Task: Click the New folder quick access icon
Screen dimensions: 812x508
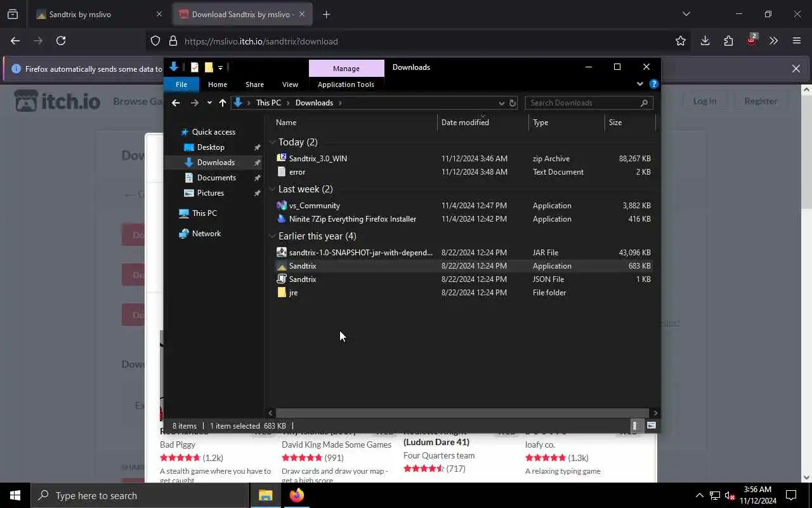Action: click(x=208, y=67)
